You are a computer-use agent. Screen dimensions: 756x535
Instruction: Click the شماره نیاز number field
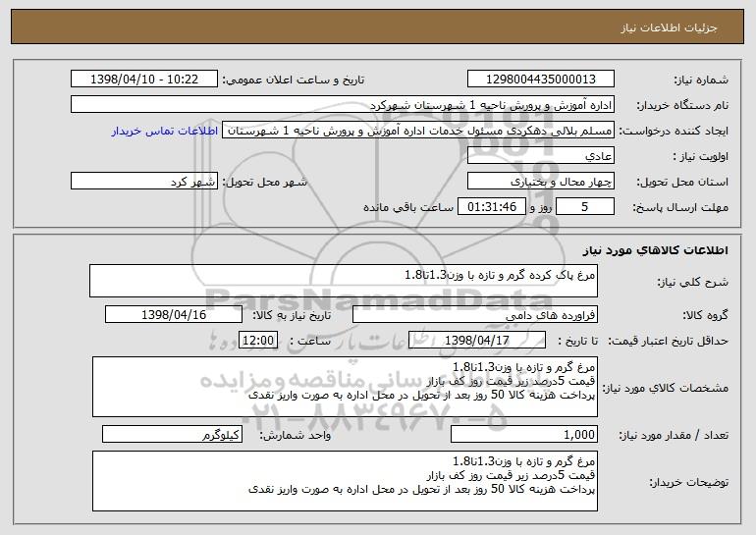[540, 80]
